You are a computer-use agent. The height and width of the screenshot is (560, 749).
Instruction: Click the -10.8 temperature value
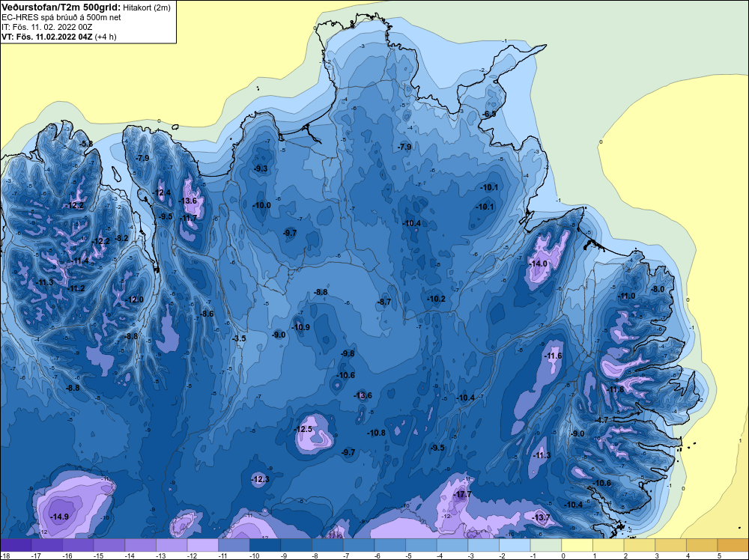pyautogui.click(x=377, y=433)
